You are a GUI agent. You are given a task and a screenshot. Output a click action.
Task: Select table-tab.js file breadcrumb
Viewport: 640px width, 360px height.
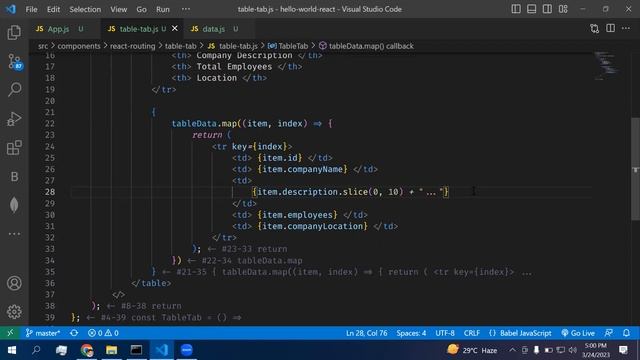point(233,46)
